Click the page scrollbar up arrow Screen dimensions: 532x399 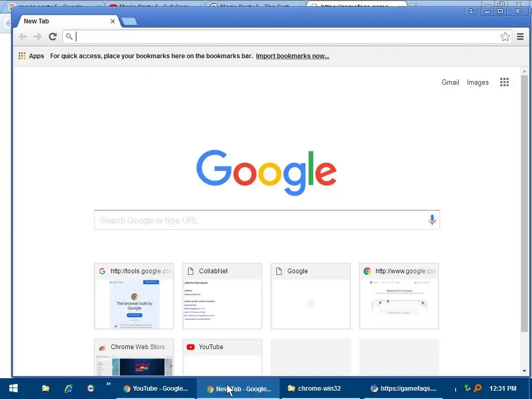[x=525, y=71]
